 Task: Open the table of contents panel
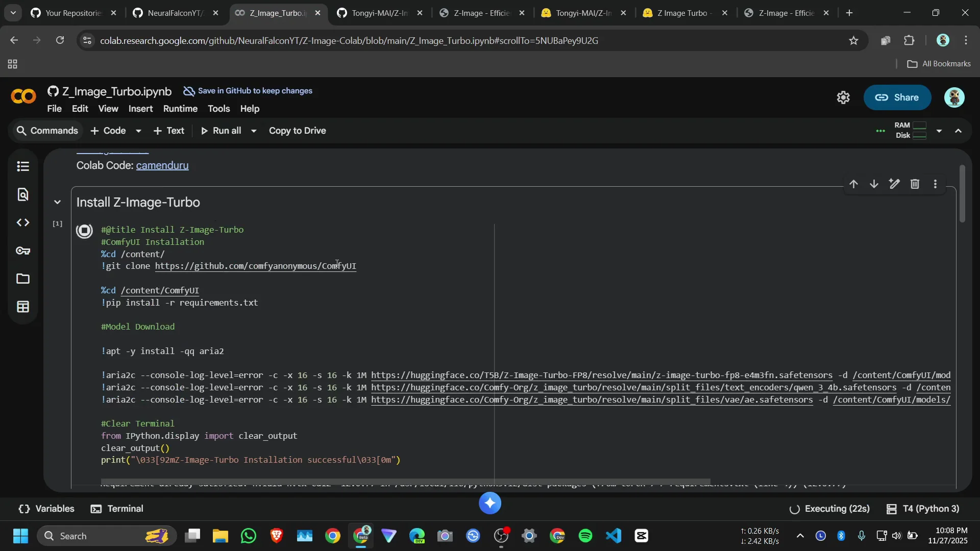(22, 167)
